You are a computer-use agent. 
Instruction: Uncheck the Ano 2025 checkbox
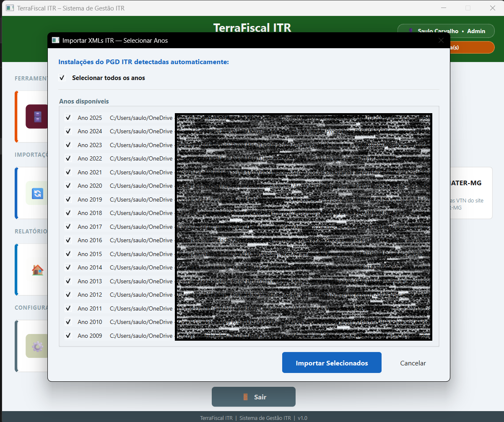(68, 118)
